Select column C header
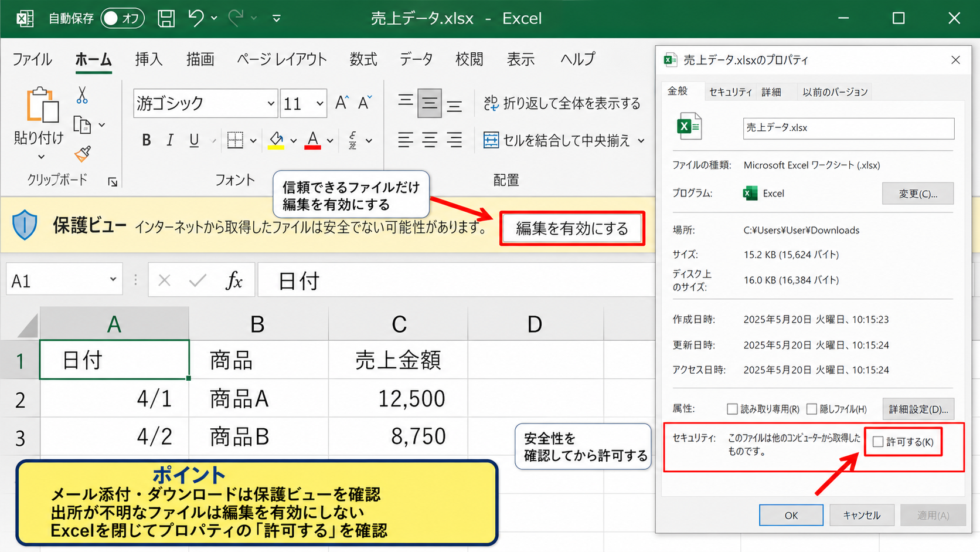Image resolution: width=980 pixels, height=552 pixels. click(x=399, y=324)
